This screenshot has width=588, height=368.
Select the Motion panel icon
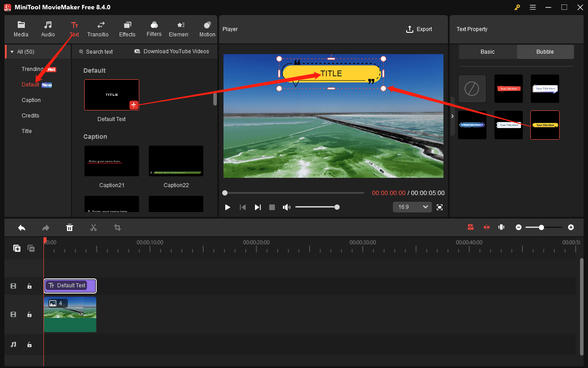(207, 29)
